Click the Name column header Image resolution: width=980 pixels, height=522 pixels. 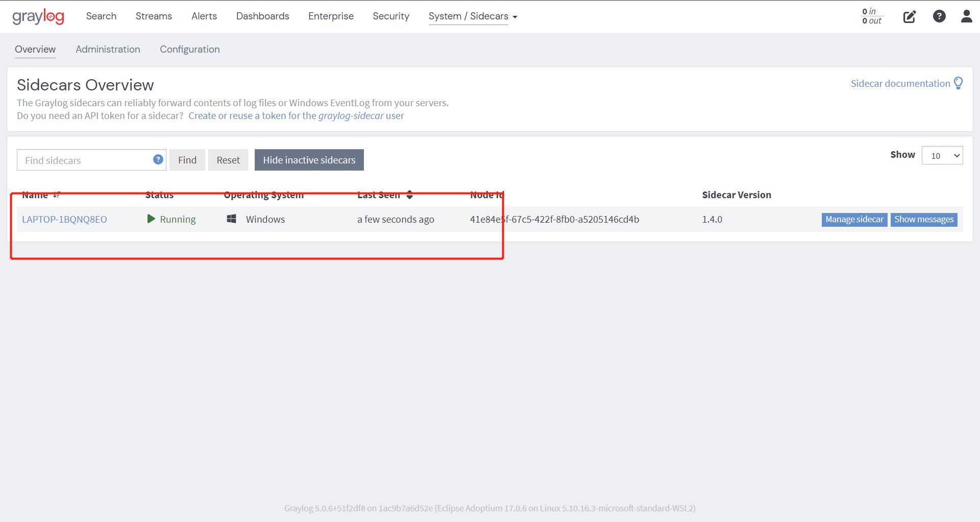pos(35,195)
